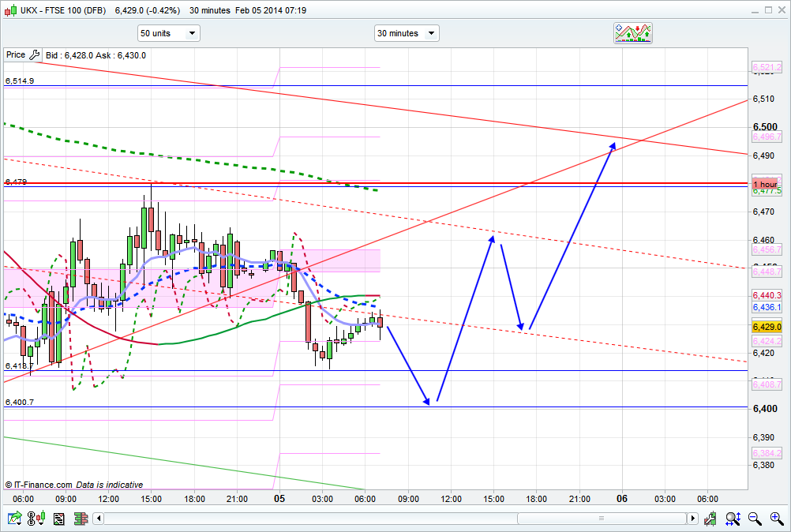Click the horizontal scrollbar thumb handle

tap(602, 519)
